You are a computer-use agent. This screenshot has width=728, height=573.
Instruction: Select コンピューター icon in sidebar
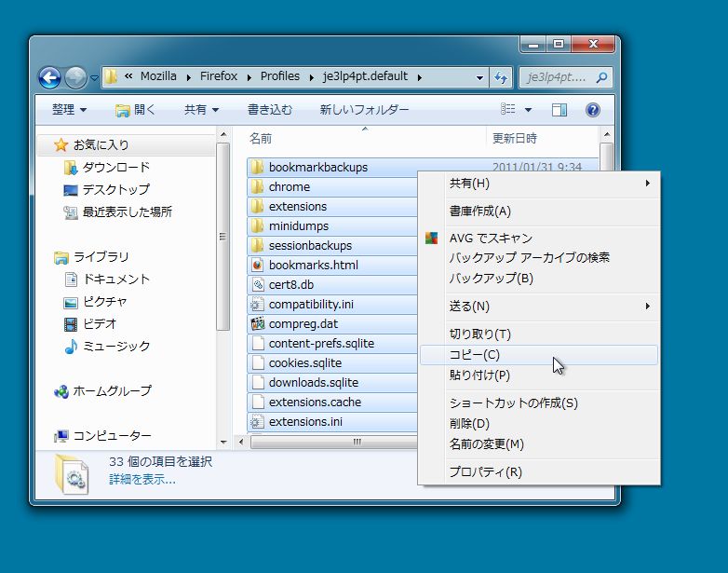61,436
